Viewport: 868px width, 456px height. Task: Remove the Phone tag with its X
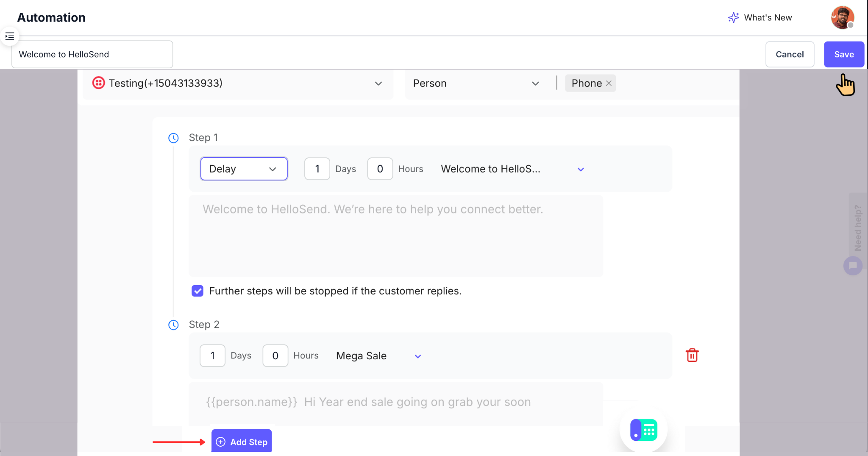(609, 83)
